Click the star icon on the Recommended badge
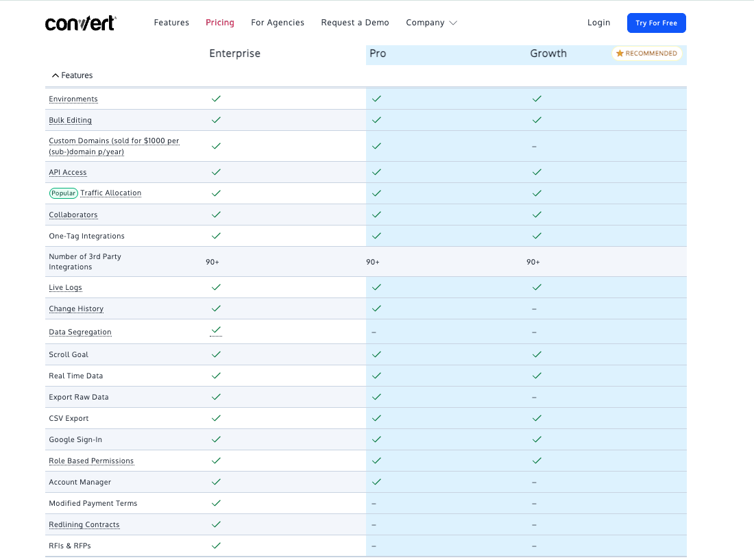Screen dimensions: 754x560 [x=620, y=53]
